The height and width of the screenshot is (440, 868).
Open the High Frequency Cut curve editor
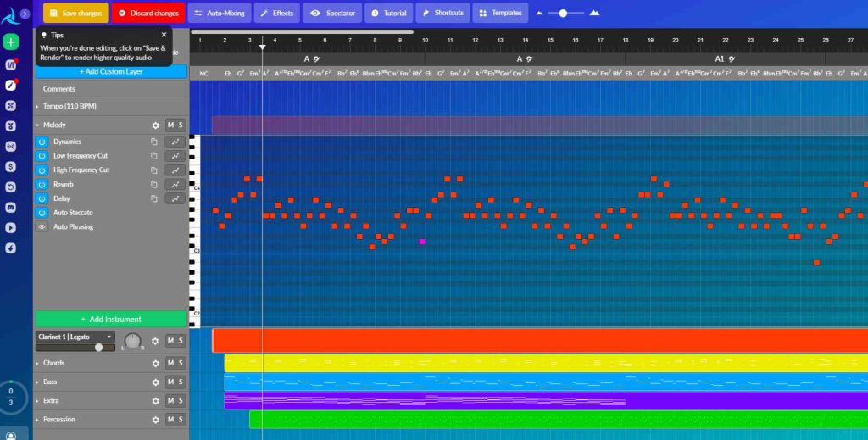coord(175,170)
